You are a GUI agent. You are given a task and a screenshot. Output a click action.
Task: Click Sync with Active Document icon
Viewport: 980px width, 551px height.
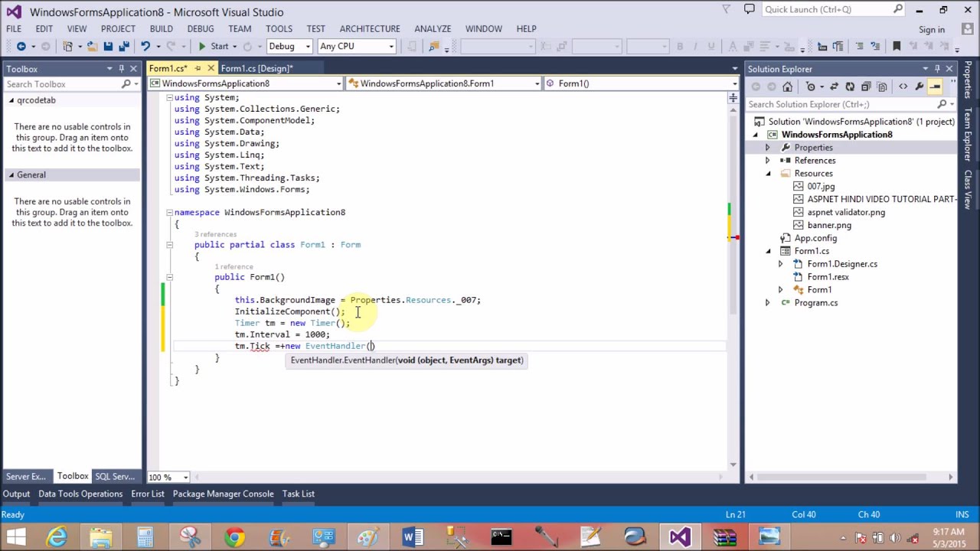point(834,86)
